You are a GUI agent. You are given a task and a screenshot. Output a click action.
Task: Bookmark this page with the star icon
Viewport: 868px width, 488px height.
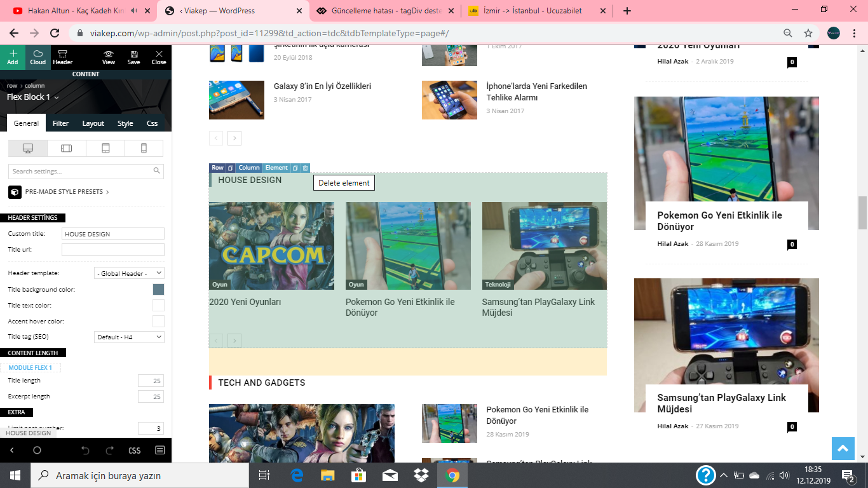pyautogui.click(x=808, y=33)
